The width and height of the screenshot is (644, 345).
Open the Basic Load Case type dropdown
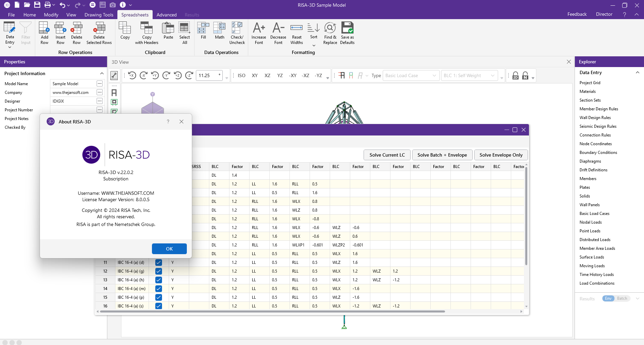pos(411,75)
